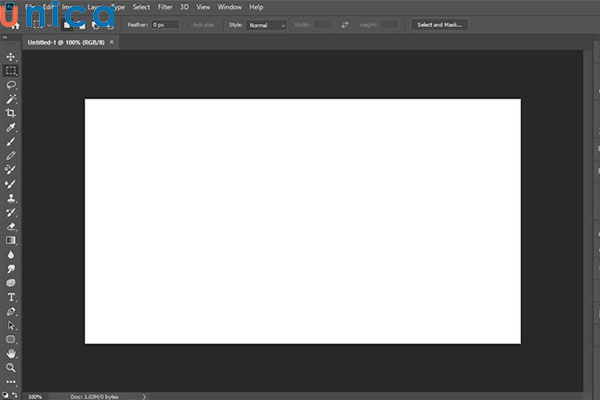Click the Feather input field

click(165, 24)
